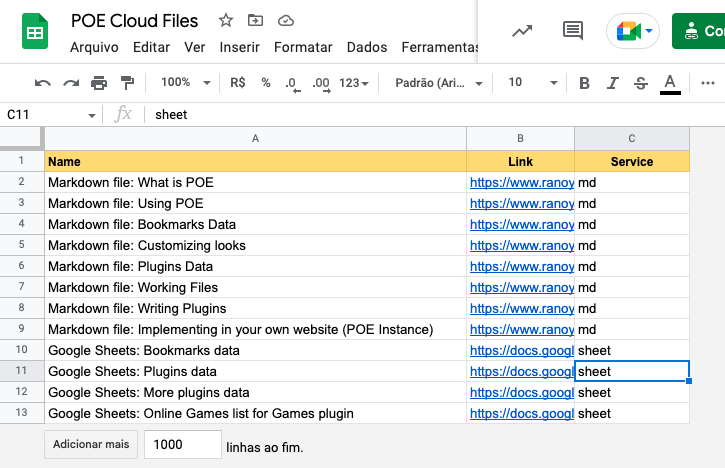Image resolution: width=725 pixels, height=468 pixels.
Task: Toggle strikethrough formatting
Action: click(641, 83)
